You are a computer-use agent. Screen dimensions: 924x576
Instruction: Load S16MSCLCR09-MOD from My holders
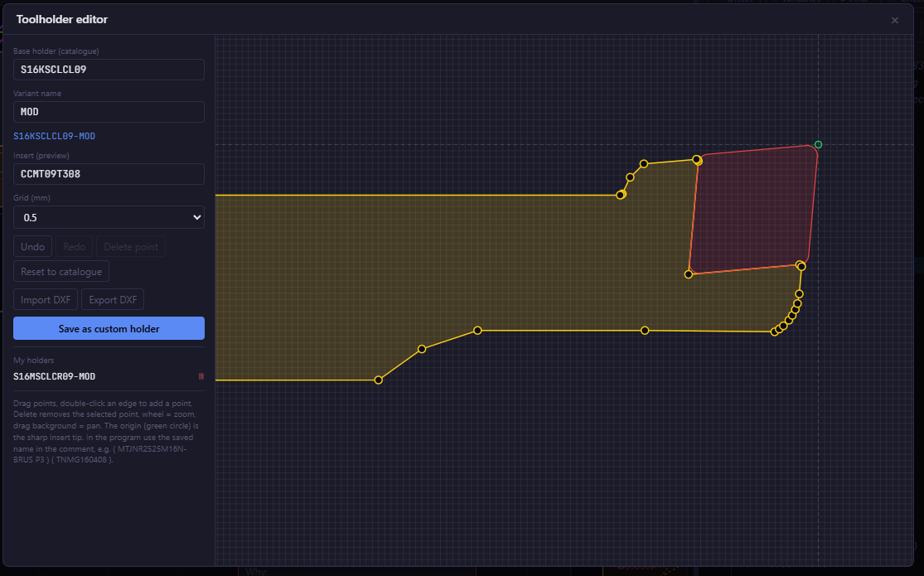(x=54, y=376)
